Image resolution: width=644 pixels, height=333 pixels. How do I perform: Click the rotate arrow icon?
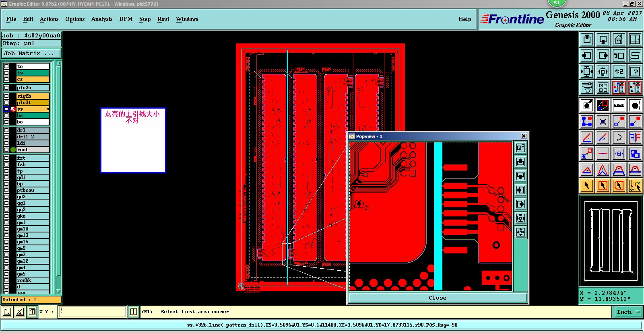coord(619,138)
